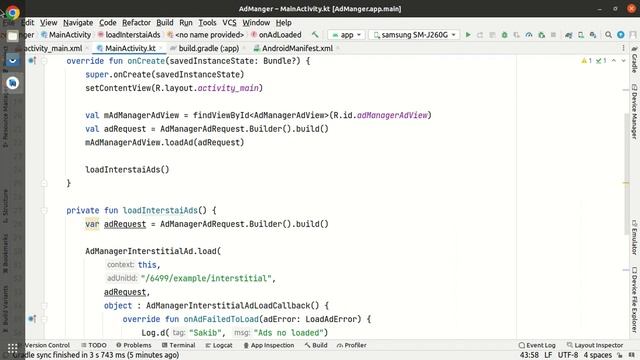Click the override gutter icon beside onCreate

(x=32, y=61)
